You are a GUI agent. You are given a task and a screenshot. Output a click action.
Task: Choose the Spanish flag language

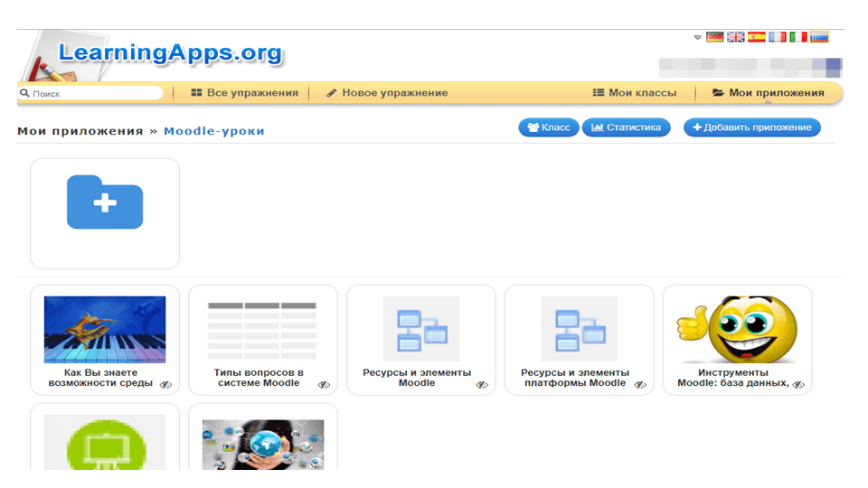tap(757, 37)
